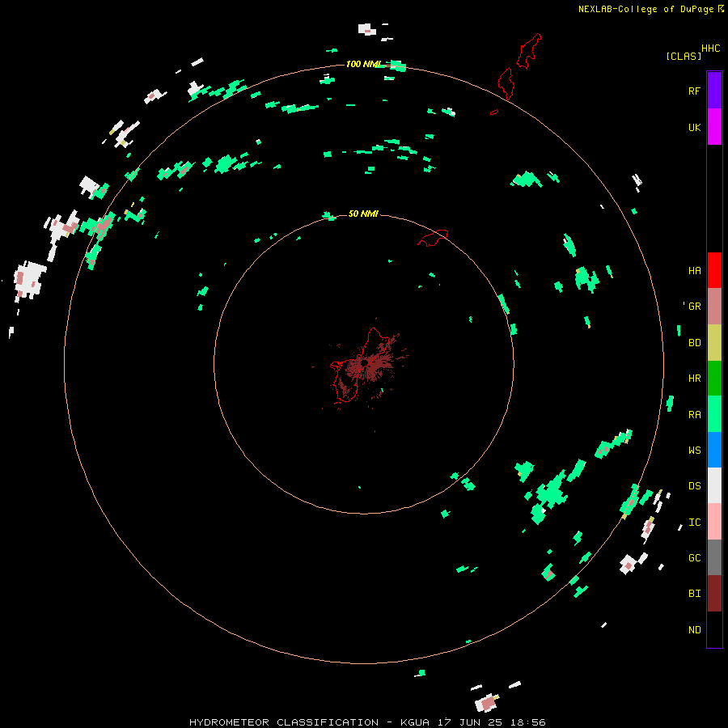
Task: Click the HA legend label
Action: click(694, 270)
